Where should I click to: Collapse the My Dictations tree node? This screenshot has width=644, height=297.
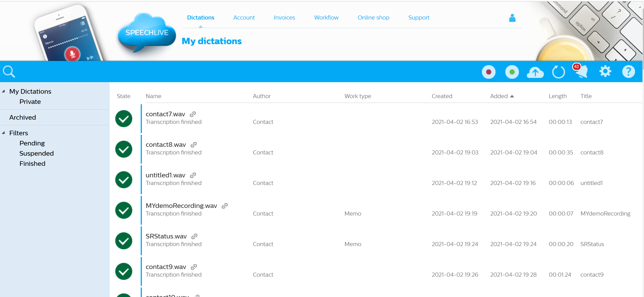[4, 91]
